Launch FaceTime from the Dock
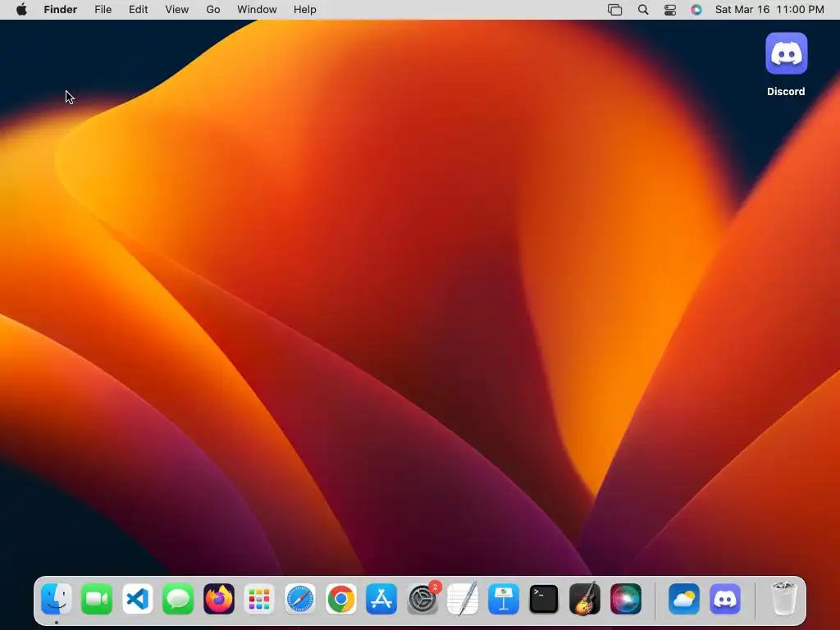 coord(97,598)
